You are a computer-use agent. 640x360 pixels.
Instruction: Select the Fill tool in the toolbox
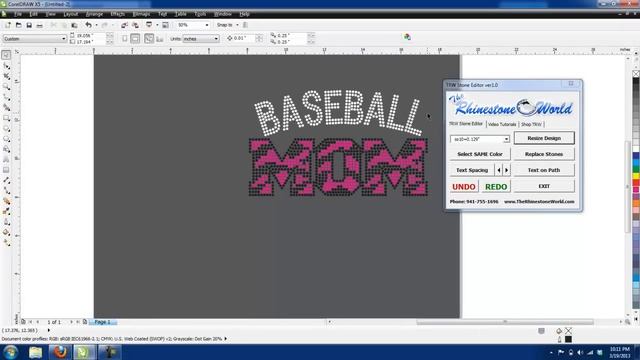(x=6, y=232)
